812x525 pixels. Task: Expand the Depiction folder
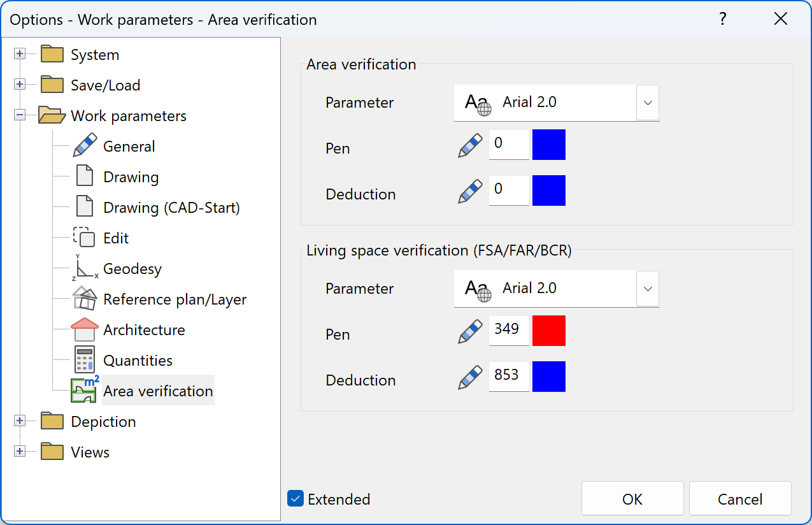click(x=20, y=421)
